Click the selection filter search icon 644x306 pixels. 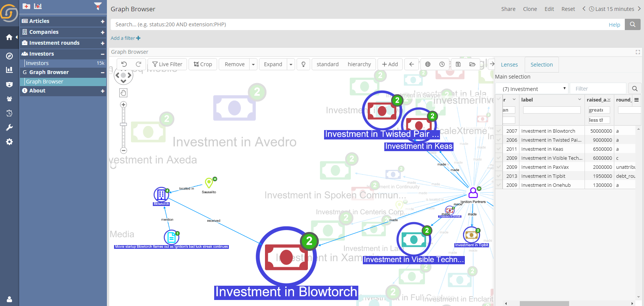click(635, 89)
